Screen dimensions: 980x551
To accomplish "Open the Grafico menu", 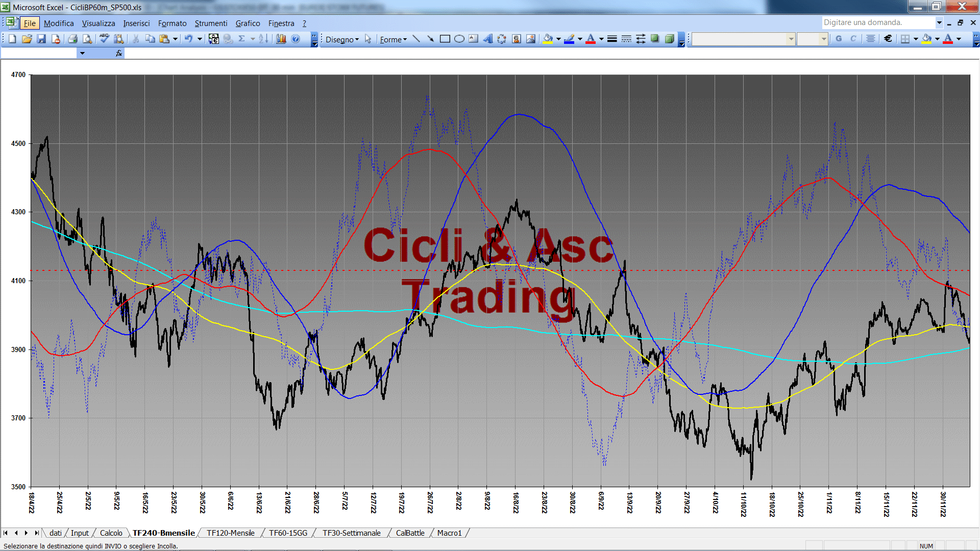I will [248, 23].
